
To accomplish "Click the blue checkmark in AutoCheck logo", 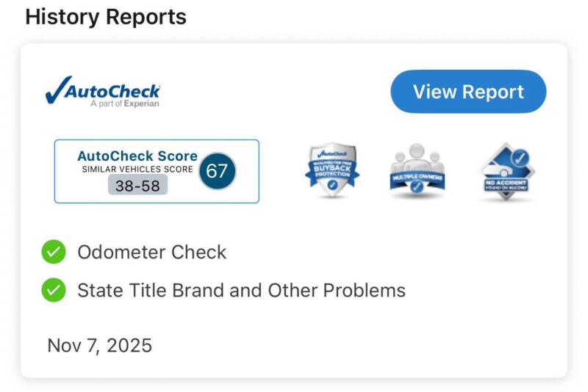I will coord(56,90).
